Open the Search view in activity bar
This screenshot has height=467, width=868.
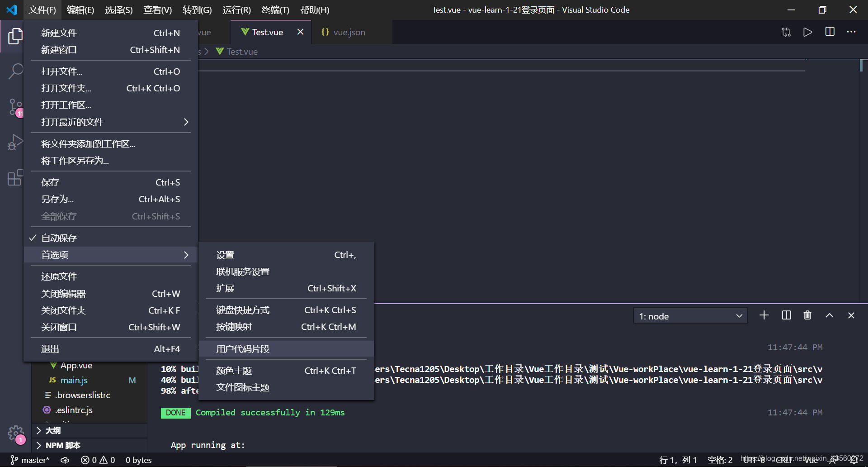click(x=15, y=71)
